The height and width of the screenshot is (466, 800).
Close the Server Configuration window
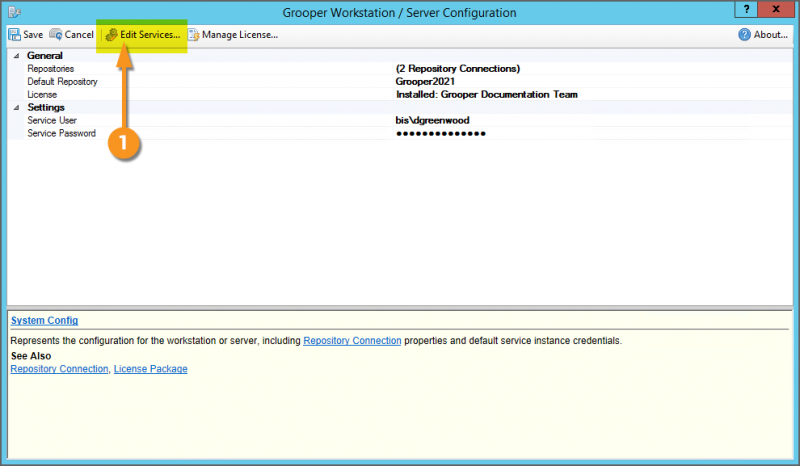(x=776, y=9)
